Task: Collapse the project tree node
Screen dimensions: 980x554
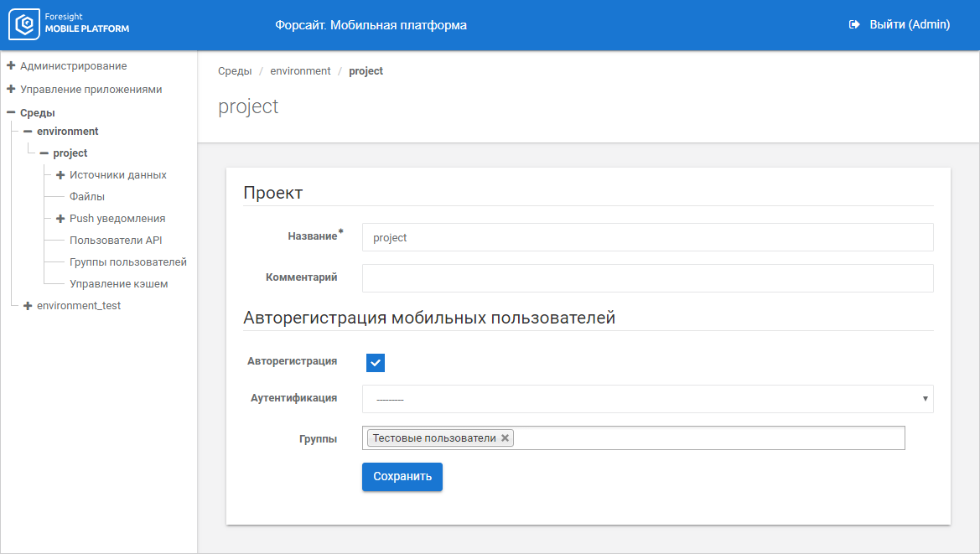Action: pyautogui.click(x=44, y=153)
